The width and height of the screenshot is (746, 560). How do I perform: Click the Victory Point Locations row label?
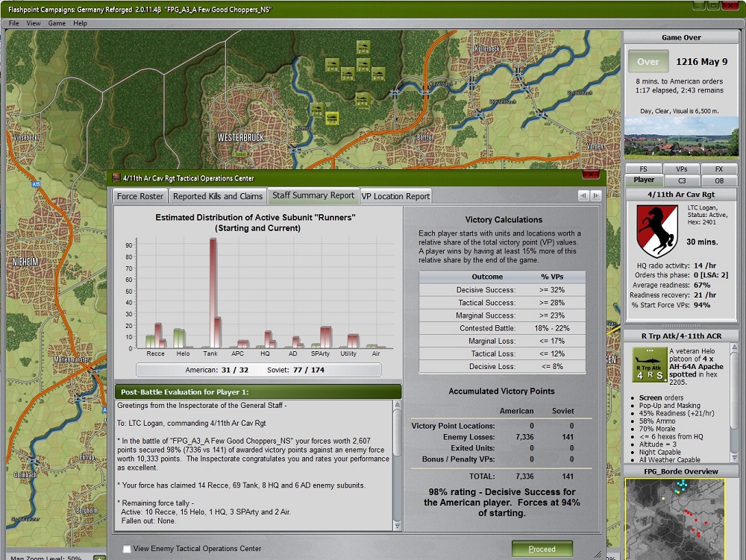coord(453,426)
